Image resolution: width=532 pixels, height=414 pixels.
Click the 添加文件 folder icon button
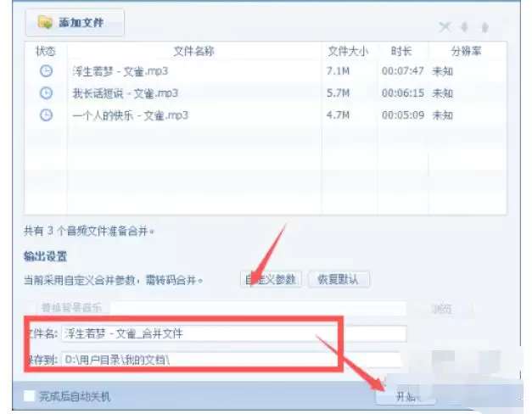click(x=75, y=22)
